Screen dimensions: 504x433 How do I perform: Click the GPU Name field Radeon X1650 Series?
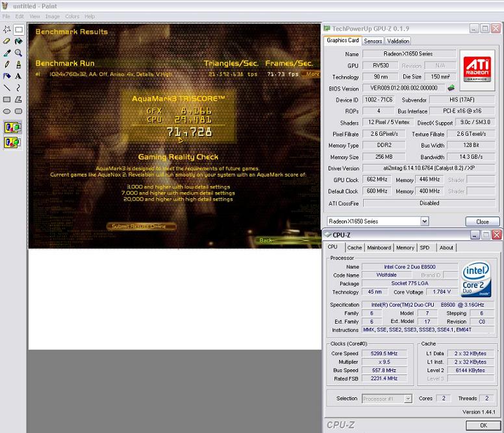409,54
